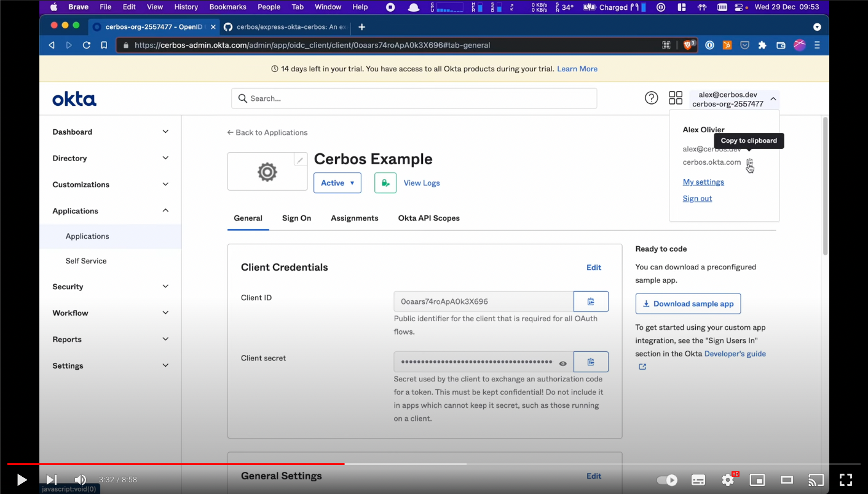This screenshot has width=868, height=494.
Task: Copy the Client secret to clipboard
Action: click(x=591, y=362)
